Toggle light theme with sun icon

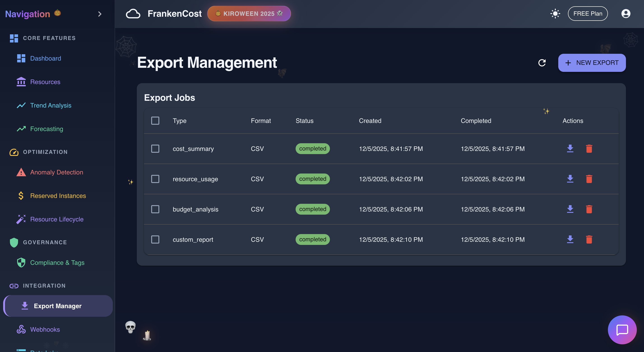pos(555,14)
